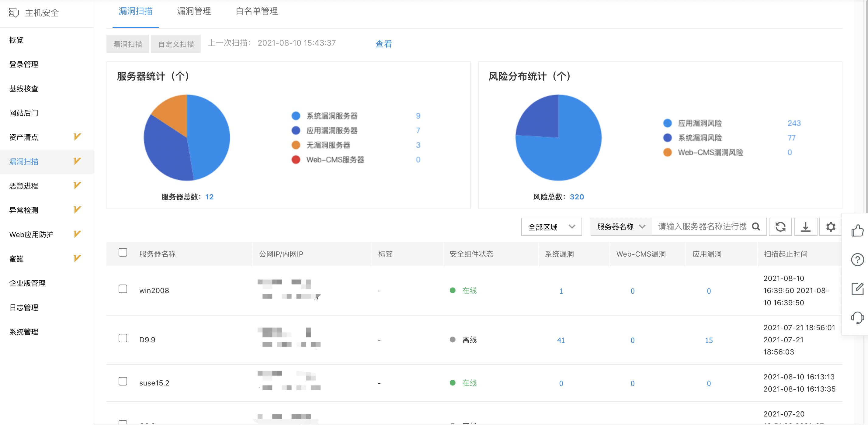868x425 pixels.
Task: Open the 服务器名称 search-type dropdown
Action: point(621,227)
